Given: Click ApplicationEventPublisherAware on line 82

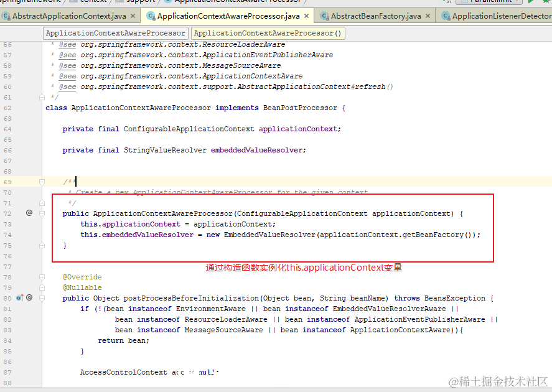Looking at the screenshot, I should [419, 319].
